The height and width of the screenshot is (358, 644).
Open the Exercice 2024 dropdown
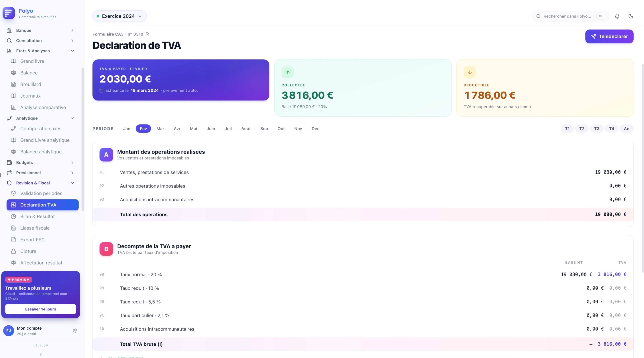coord(119,16)
